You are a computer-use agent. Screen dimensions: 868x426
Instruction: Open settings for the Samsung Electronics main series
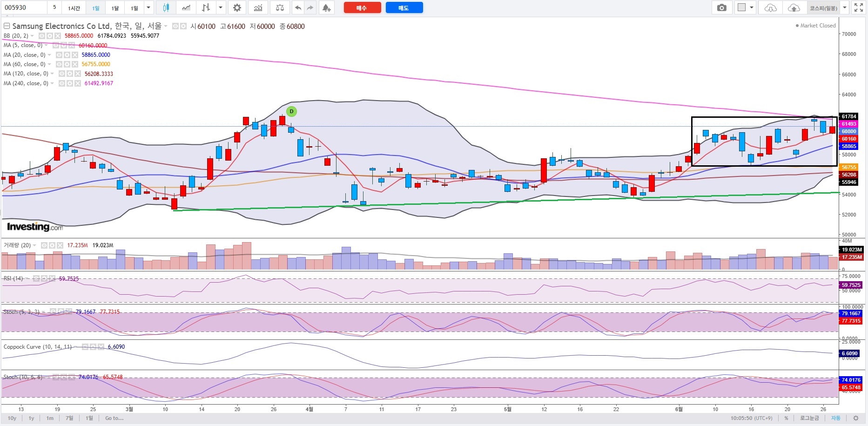coord(183,27)
